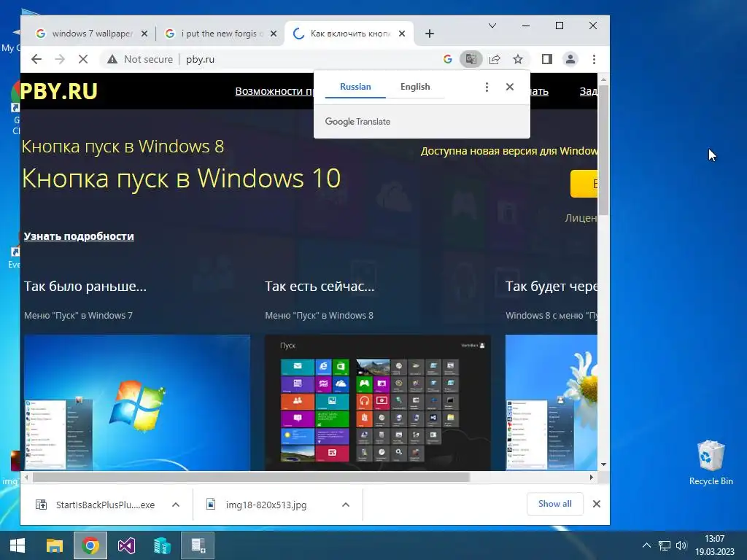The image size is (747, 560).
Task: Click the forward navigation arrow
Action: tap(60, 59)
